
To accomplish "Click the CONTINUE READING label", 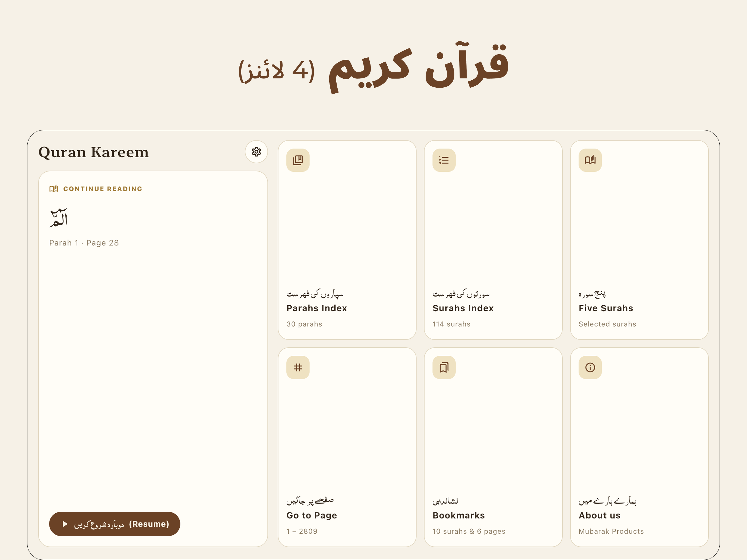I will point(103,189).
